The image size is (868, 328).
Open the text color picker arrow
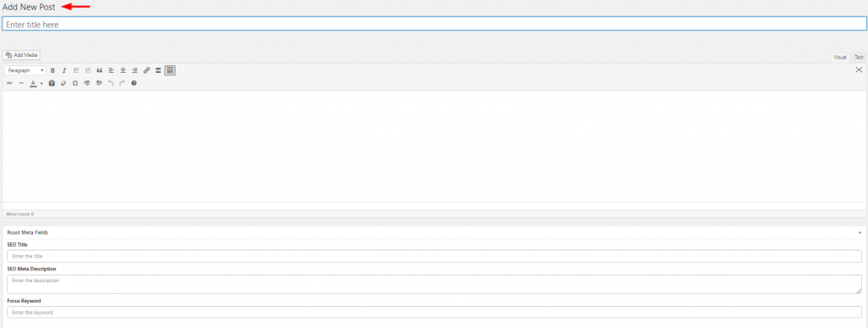(42, 84)
